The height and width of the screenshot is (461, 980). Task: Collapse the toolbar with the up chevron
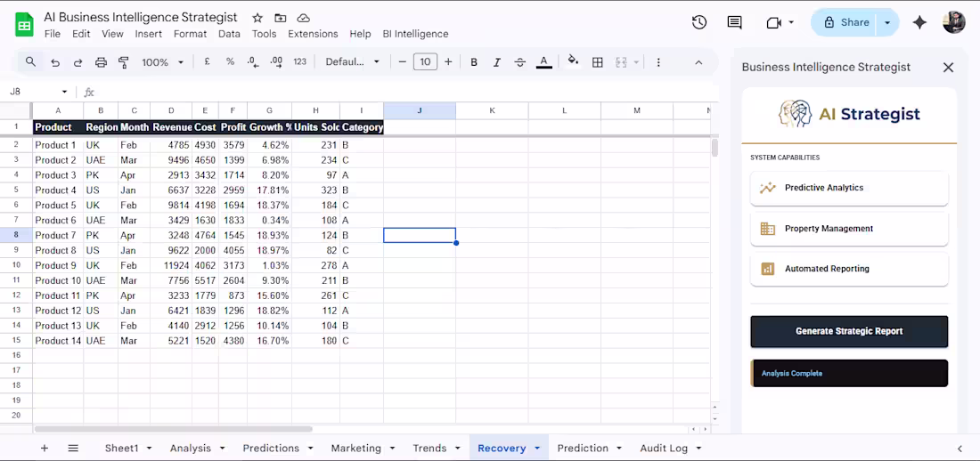[698, 62]
